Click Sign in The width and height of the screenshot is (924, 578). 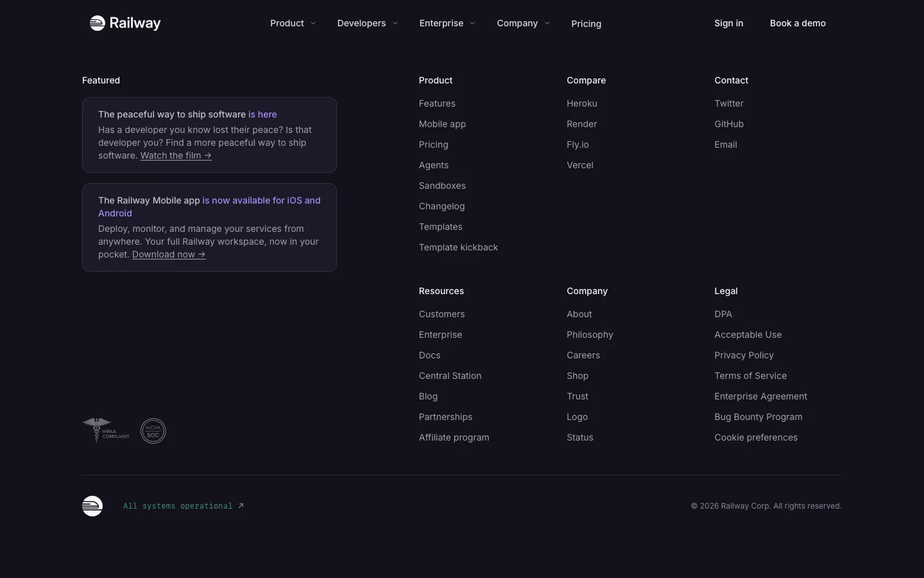[729, 23]
